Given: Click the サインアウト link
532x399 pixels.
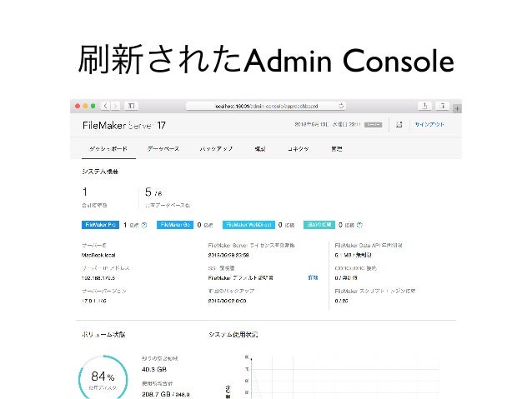Looking at the screenshot, I should coord(429,124).
